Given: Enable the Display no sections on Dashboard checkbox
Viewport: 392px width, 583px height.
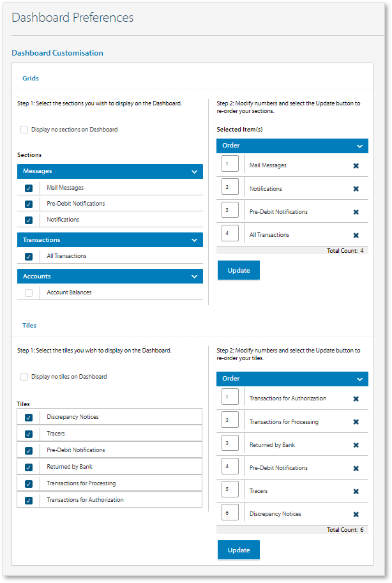Looking at the screenshot, I should [24, 129].
